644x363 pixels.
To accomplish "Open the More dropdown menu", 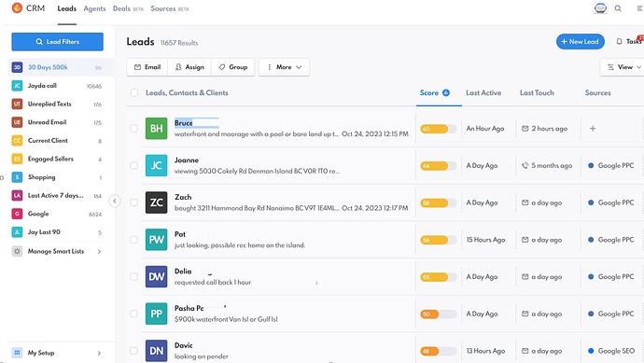I will pyautogui.click(x=285, y=67).
